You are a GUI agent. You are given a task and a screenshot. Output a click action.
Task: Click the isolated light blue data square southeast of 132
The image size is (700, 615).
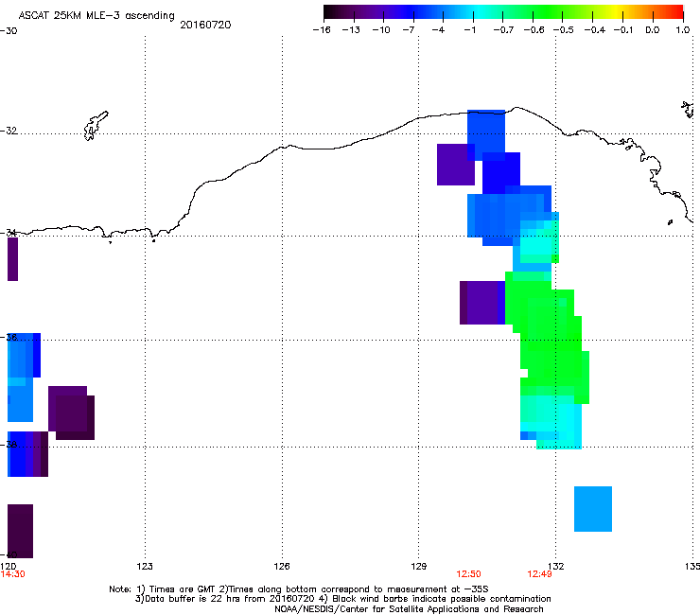point(593,509)
